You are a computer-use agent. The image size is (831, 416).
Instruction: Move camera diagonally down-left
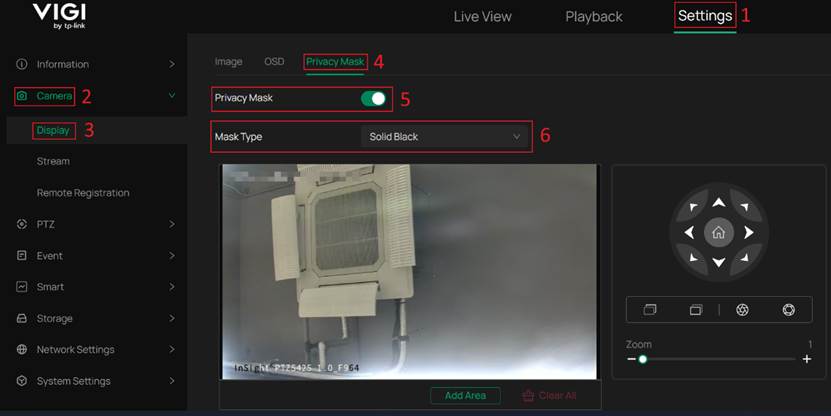point(694,258)
